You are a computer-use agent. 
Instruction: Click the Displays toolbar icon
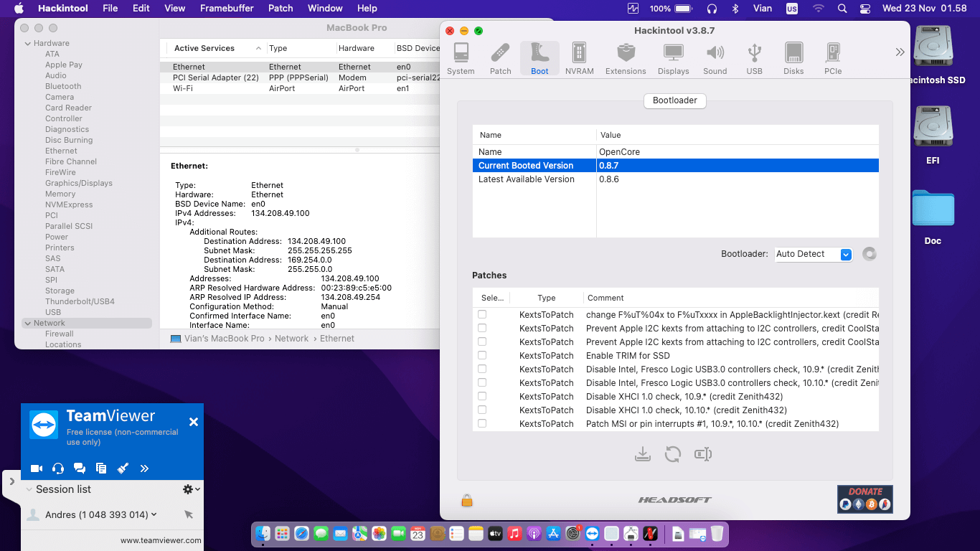click(x=673, y=59)
